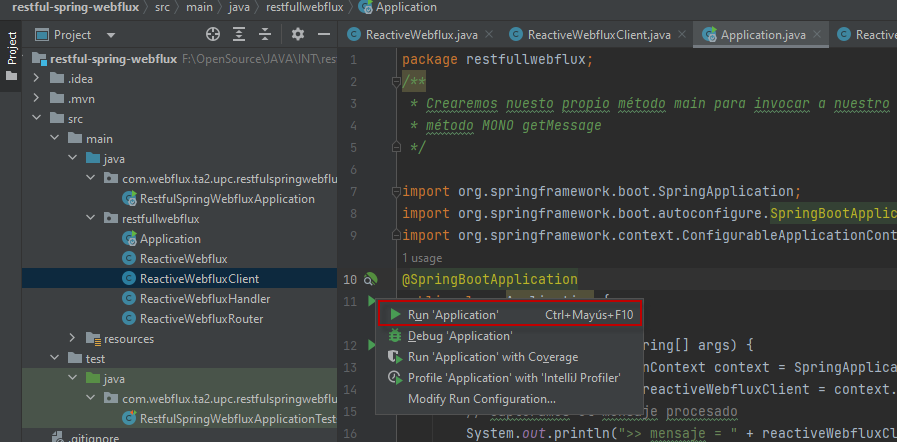Viewport: 897px width, 442px height.
Task: Click the Select Opened File locate icon
Action: click(213, 35)
